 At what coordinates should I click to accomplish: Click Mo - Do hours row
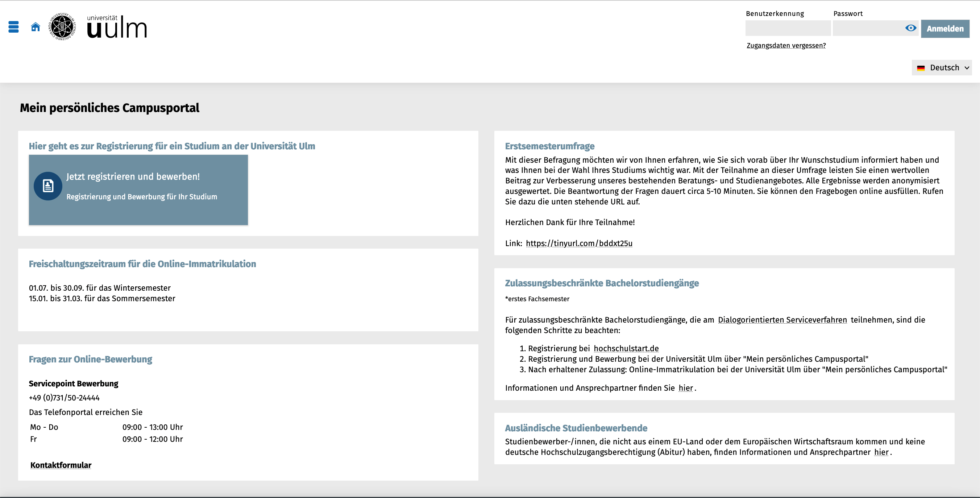coord(106,427)
